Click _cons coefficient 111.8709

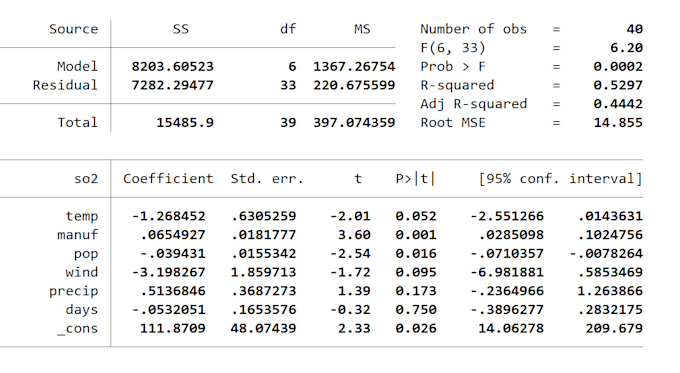coord(173,328)
